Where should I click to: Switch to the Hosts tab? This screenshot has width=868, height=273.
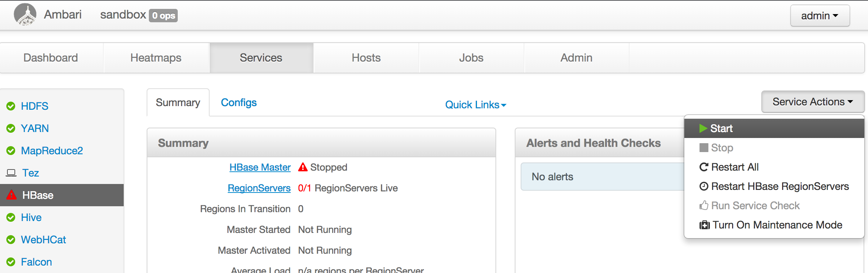366,58
